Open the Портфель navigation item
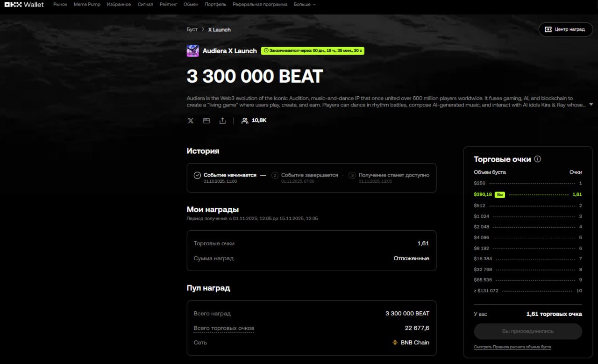The height and width of the screenshot is (364, 598). 215,4
